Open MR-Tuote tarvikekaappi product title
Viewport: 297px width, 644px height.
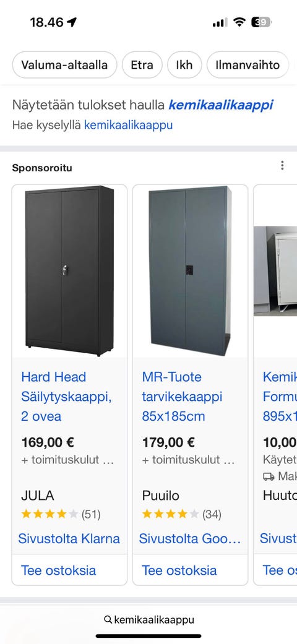pos(182,397)
